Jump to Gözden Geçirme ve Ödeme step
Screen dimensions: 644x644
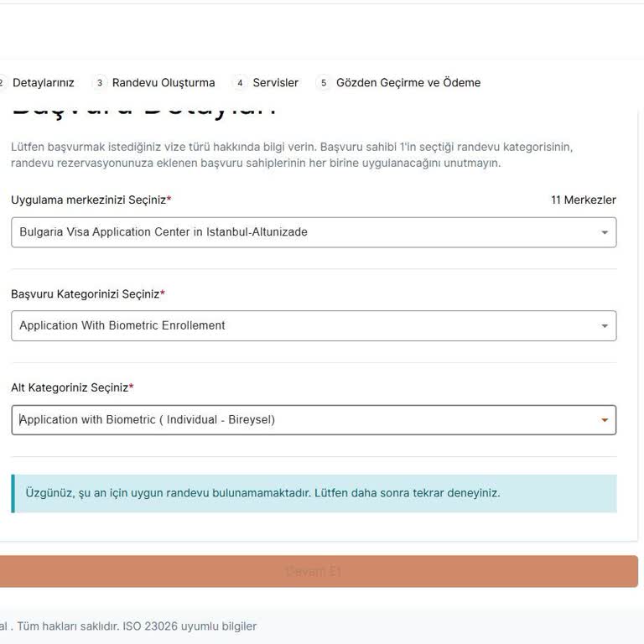[x=408, y=83]
